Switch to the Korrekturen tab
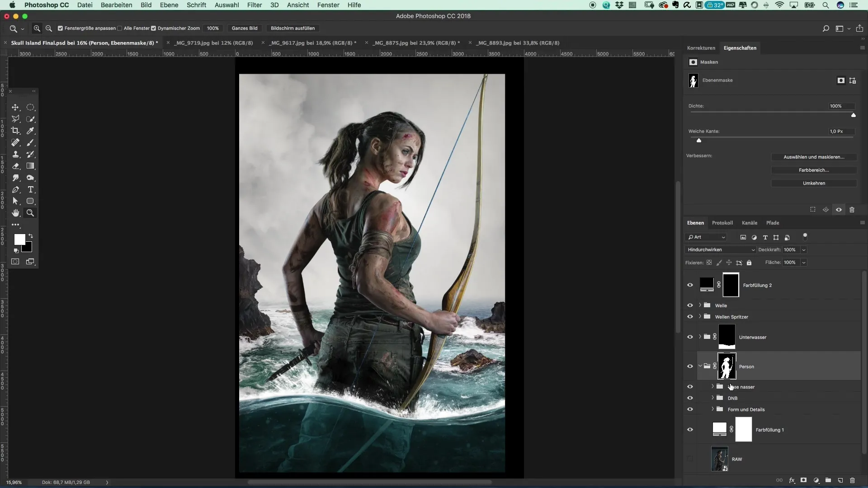This screenshot has height=488, width=868. click(x=701, y=48)
